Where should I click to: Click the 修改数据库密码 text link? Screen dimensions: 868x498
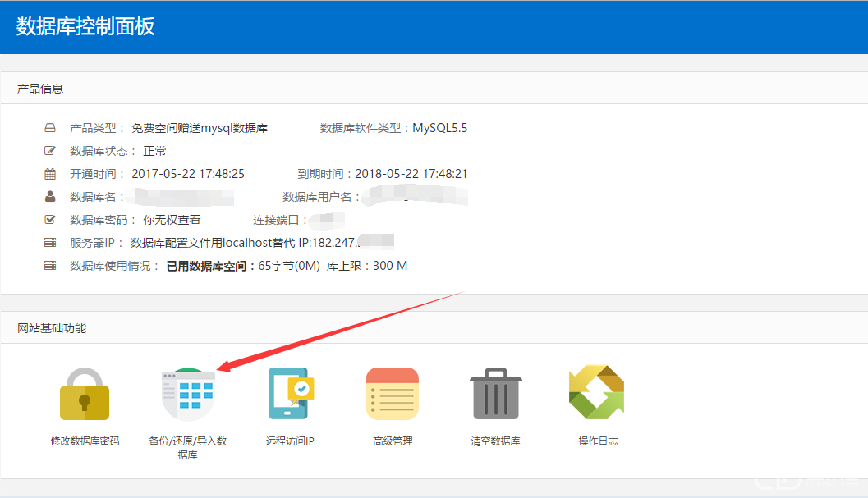(x=85, y=441)
